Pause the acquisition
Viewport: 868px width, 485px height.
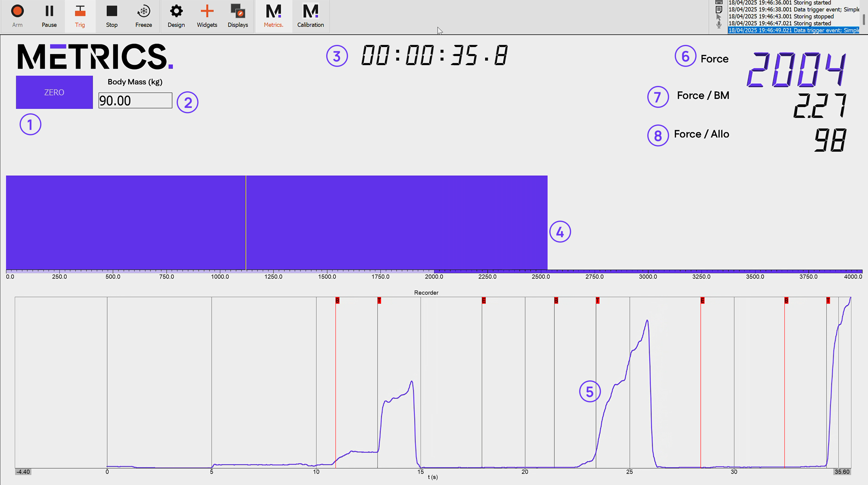tap(49, 16)
